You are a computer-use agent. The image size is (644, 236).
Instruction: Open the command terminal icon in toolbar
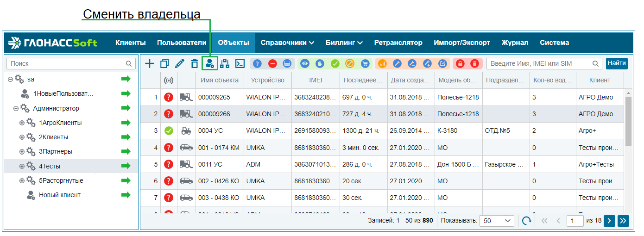point(240,64)
